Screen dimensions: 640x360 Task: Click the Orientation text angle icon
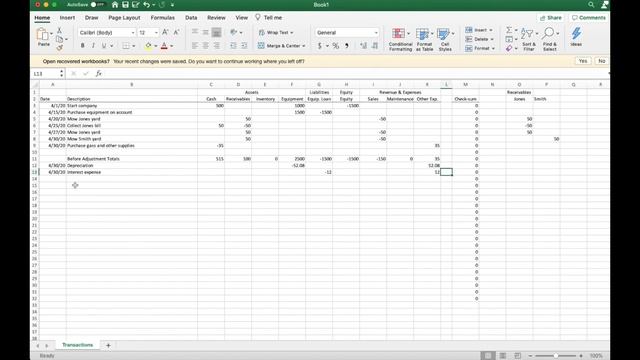pos(233,32)
